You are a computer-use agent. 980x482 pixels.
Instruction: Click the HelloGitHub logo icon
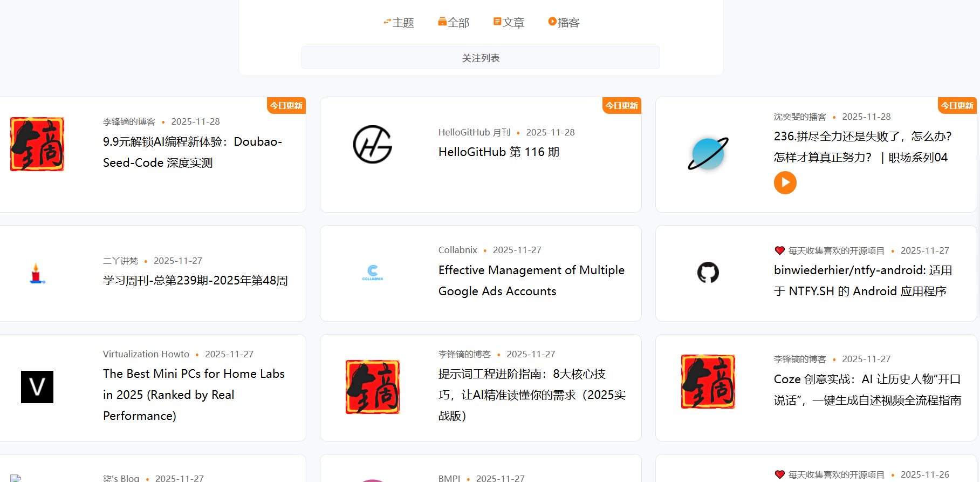pyautogui.click(x=372, y=145)
